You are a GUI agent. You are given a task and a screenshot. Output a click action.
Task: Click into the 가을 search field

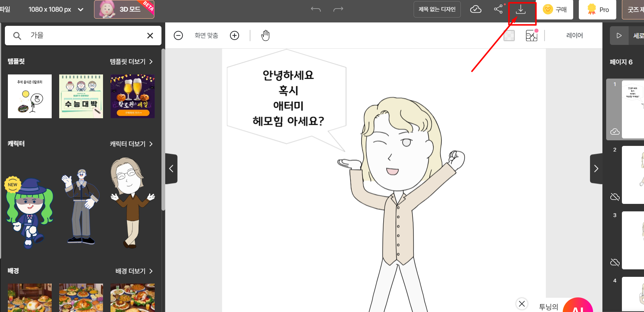click(83, 36)
